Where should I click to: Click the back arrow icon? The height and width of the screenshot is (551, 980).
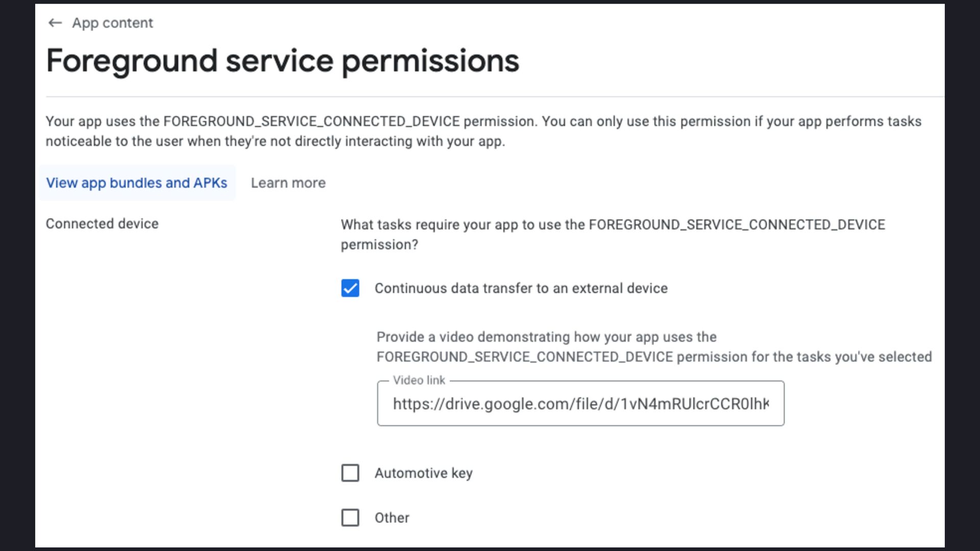[x=55, y=23]
